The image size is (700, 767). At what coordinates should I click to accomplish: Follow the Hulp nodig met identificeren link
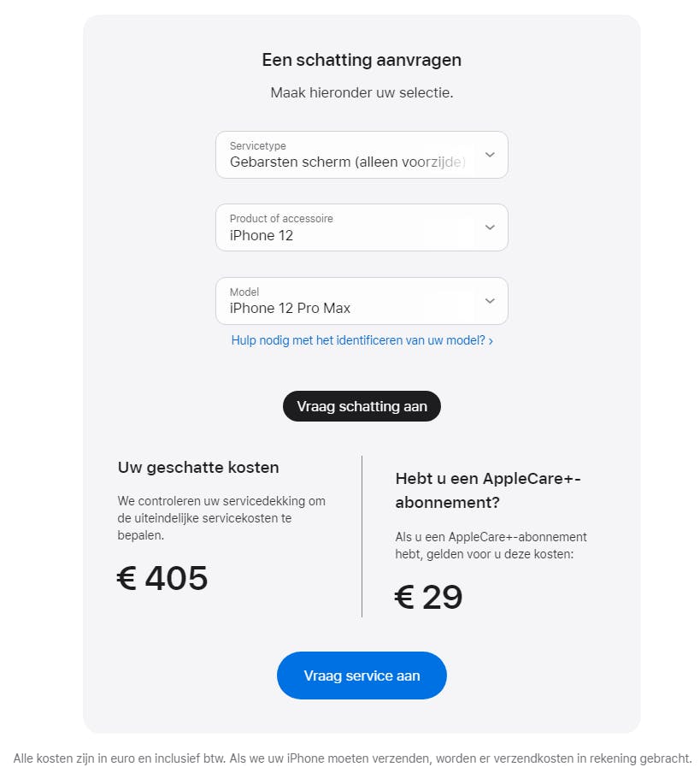(357, 340)
